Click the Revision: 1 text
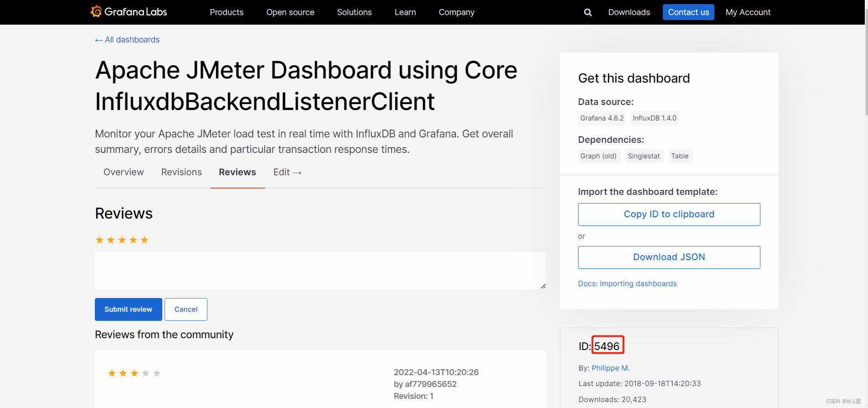The image size is (868, 408). point(413,396)
